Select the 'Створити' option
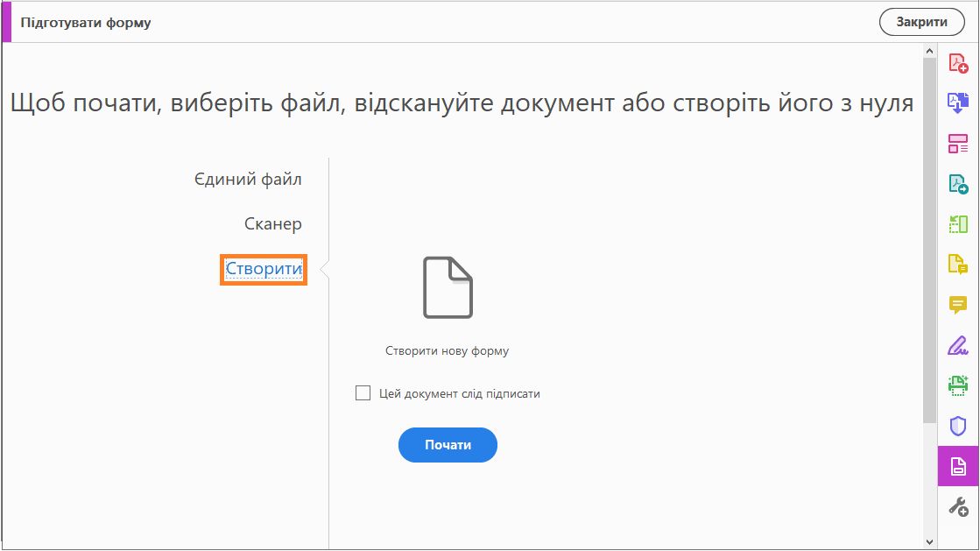Image resolution: width=980 pixels, height=551 pixels. [263, 271]
